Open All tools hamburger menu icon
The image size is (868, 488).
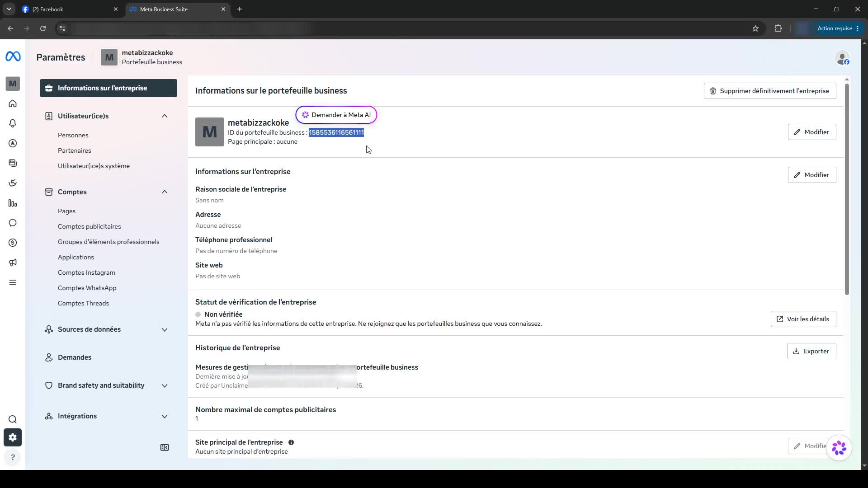click(13, 282)
